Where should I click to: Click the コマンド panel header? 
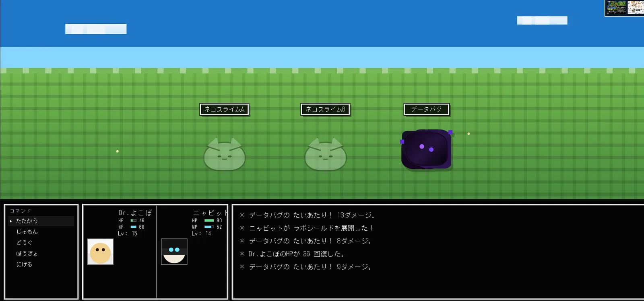pyautogui.click(x=21, y=211)
